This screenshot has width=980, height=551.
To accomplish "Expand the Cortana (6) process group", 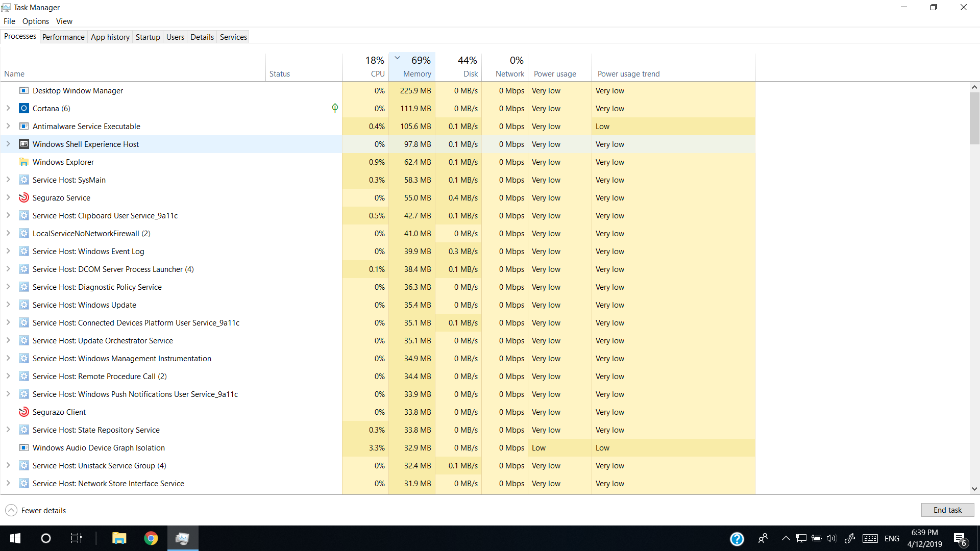I will click(x=8, y=108).
